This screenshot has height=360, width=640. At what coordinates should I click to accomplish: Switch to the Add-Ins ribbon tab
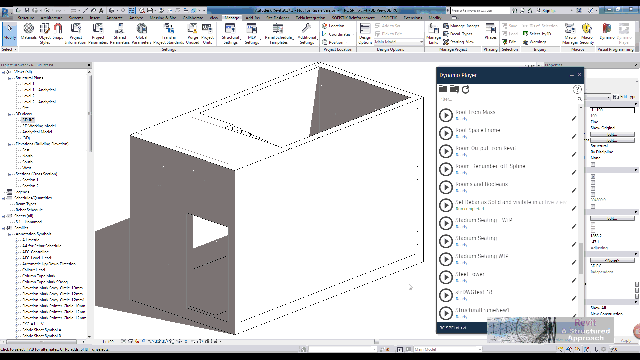pos(253,18)
